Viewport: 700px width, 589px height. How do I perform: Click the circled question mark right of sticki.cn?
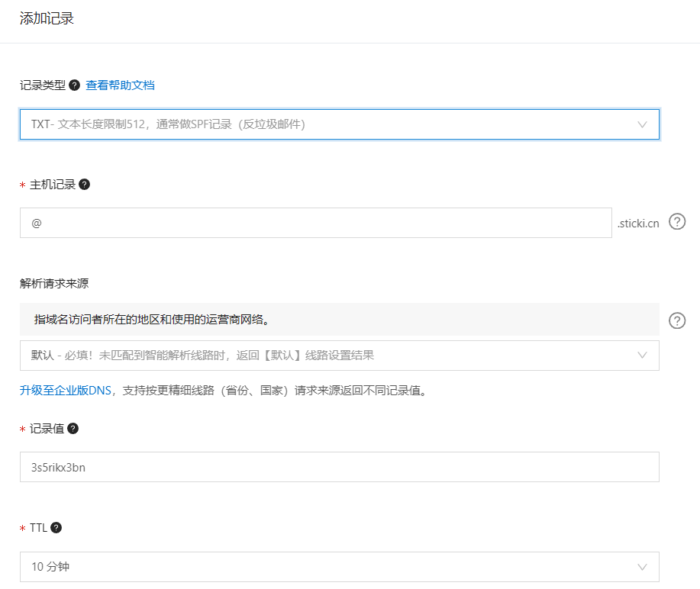pyautogui.click(x=676, y=221)
